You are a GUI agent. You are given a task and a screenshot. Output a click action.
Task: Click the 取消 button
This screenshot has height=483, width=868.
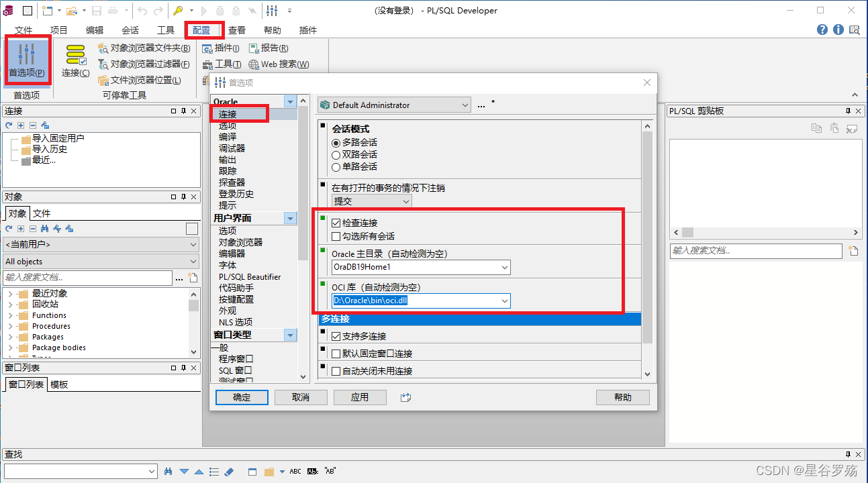pos(301,397)
